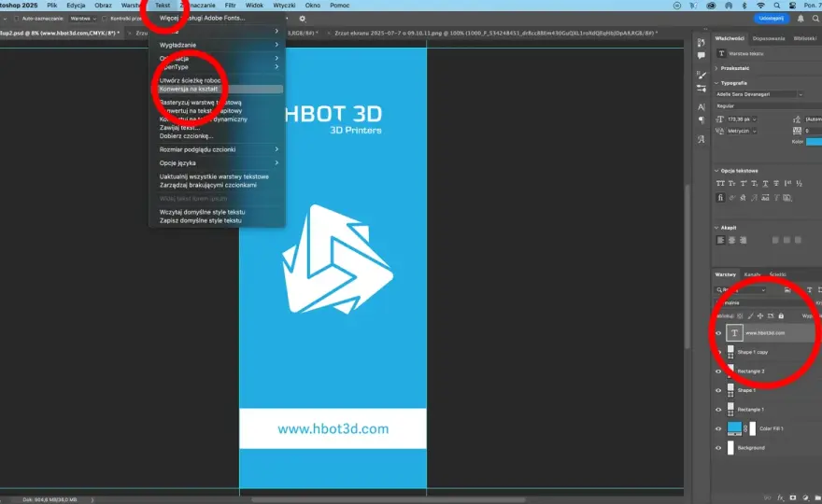
Task: Align paragraph text right
Action: (743, 240)
